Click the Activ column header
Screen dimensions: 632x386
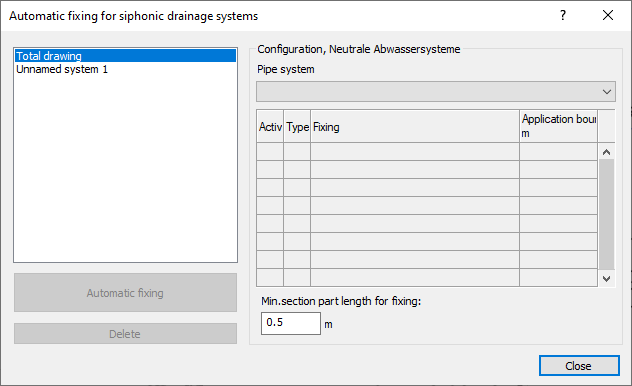(270, 127)
